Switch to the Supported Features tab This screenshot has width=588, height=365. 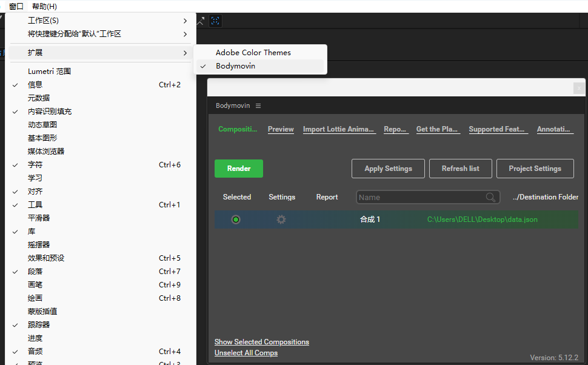pos(497,129)
